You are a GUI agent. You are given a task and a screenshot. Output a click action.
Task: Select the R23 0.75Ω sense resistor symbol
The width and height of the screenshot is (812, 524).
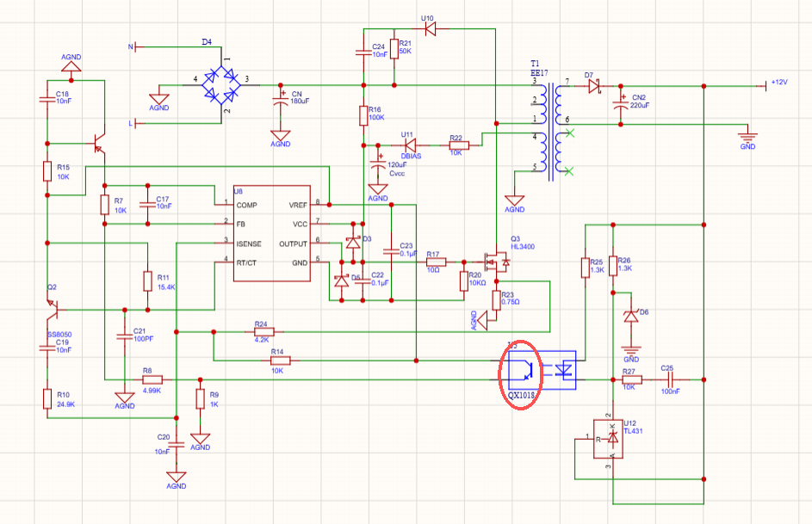tap(496, 300)
